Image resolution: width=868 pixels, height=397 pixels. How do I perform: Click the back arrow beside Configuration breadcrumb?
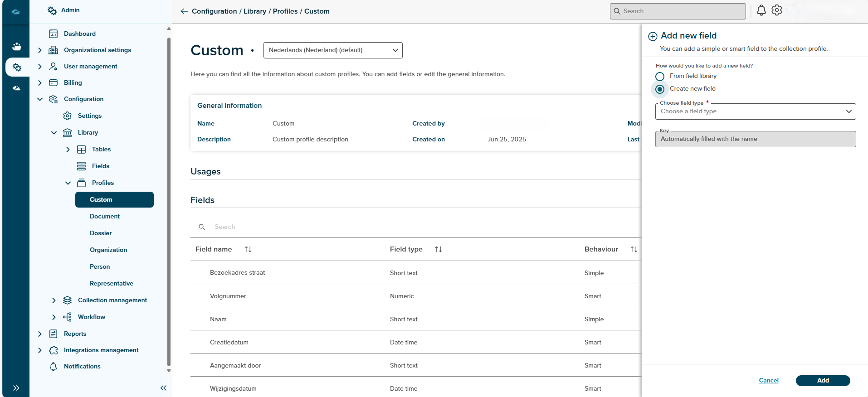pyautogui.click(x=184, y=11)
